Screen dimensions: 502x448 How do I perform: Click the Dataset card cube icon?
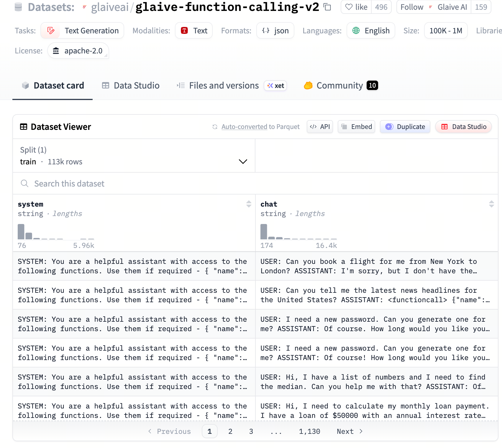(25, 86)
